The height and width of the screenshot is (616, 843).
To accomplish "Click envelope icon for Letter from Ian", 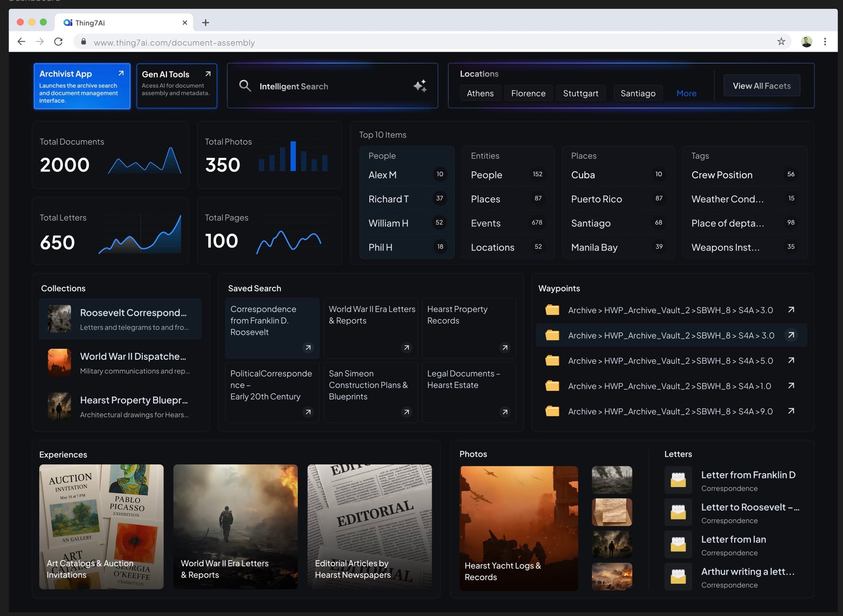I will (678, 544).
